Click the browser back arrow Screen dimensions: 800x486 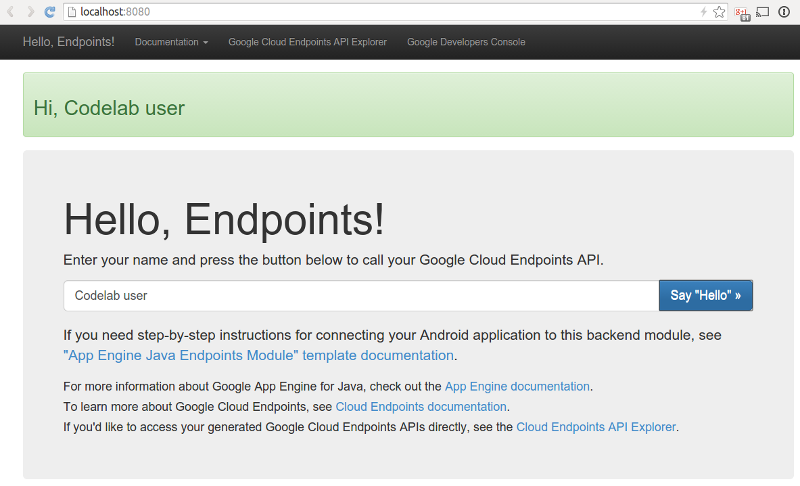tap(10, 11)
